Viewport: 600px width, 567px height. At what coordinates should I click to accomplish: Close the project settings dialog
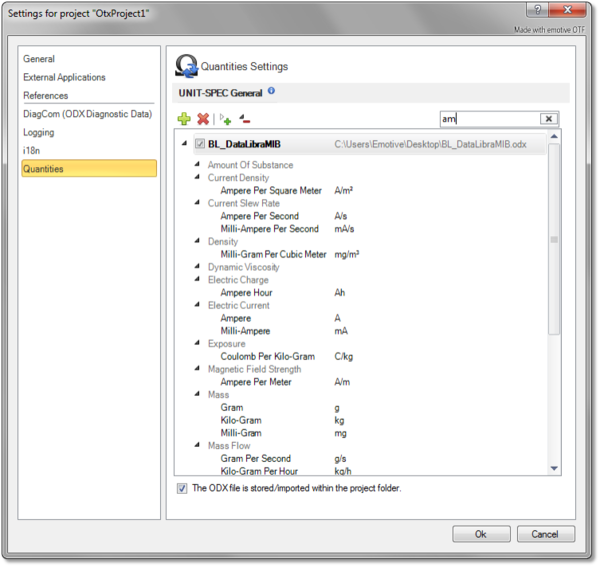tap(571, 11)
